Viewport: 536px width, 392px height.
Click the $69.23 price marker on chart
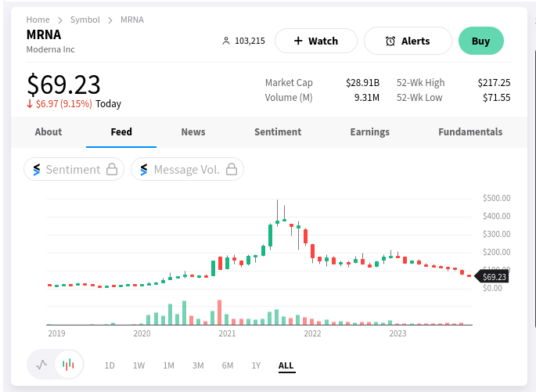493,277
